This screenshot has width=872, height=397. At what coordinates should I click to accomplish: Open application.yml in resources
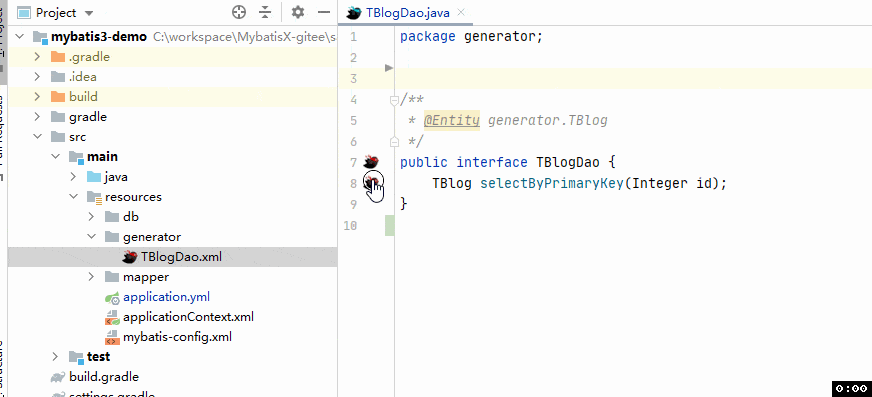click(166, 297)
